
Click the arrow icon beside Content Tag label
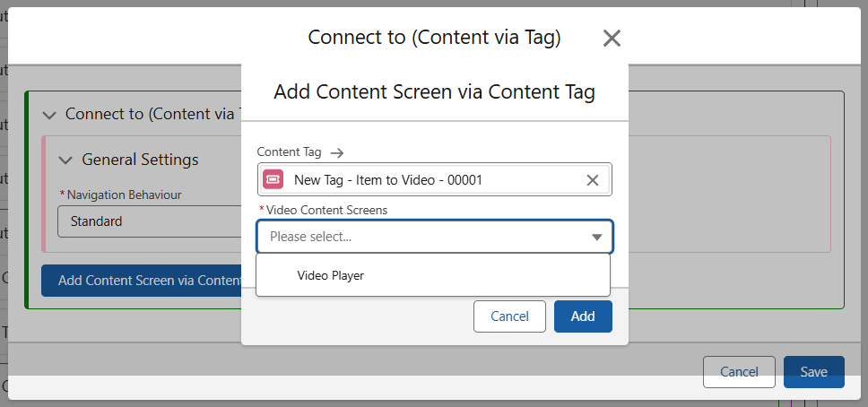point(337,152)
